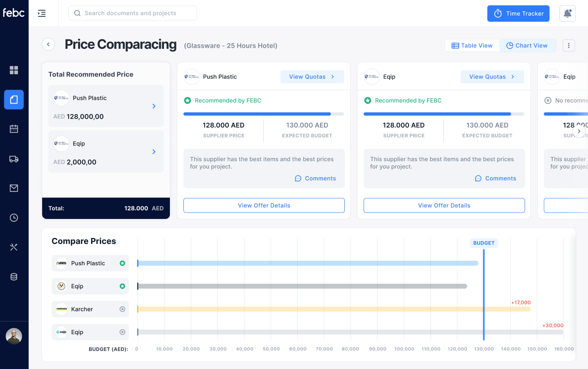Image resolution: width=588 pixels, height=369 pixels.
Task: Click the delivery truck sidebar icon
Action: (x=14, y=159)
